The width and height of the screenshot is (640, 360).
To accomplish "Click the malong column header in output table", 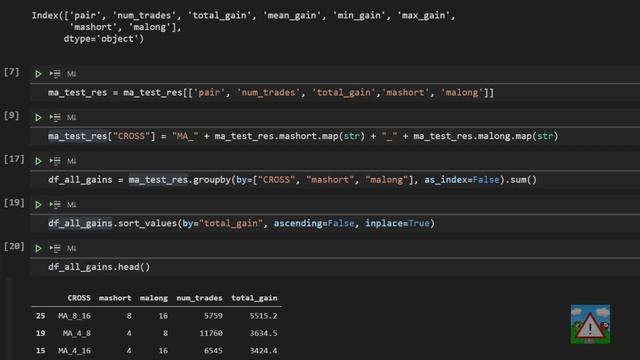I will click(x=154, y=298).
